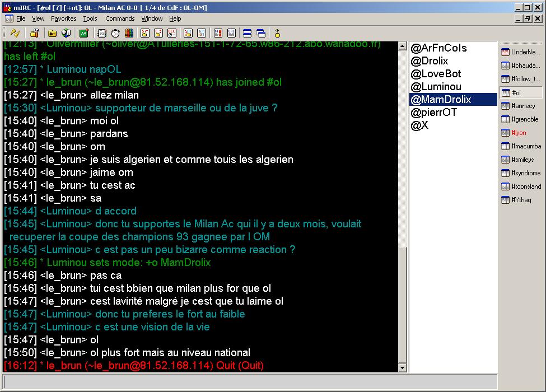The height and width of the screenshot is (392, 546).
Task: Open the Tools menu
Action: point(90,18)
